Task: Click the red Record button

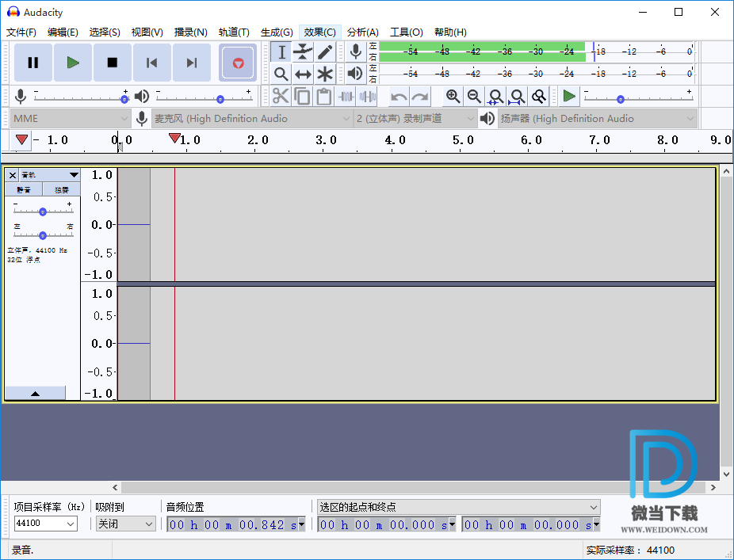Action: 238,63
